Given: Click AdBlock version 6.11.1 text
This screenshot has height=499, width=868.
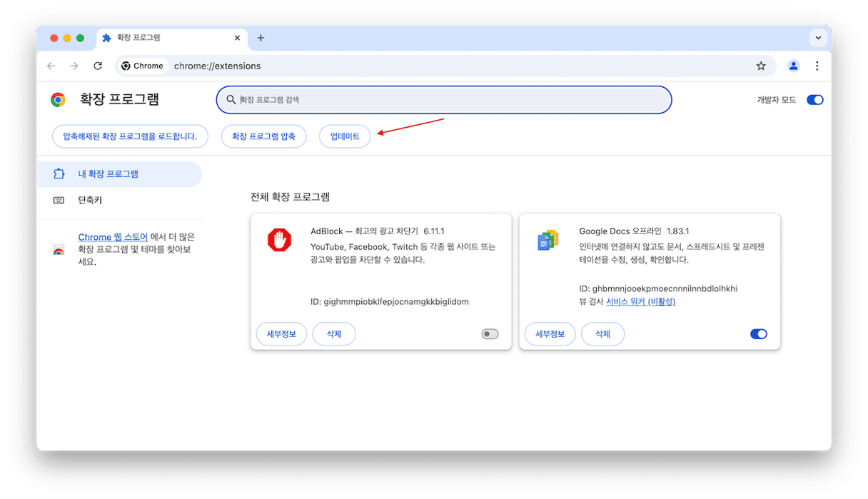Looking at the screenshot, I should 434,231.
